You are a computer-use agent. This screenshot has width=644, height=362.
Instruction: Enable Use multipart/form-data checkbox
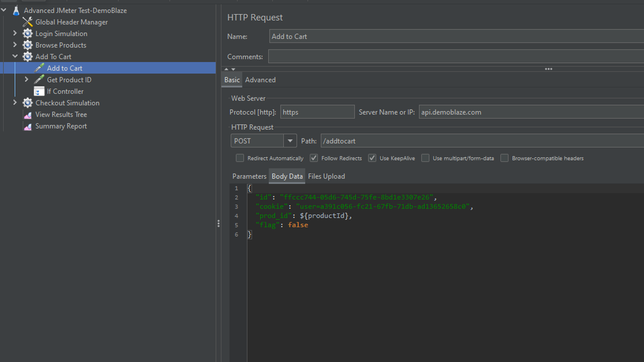[x=425, y=158]
